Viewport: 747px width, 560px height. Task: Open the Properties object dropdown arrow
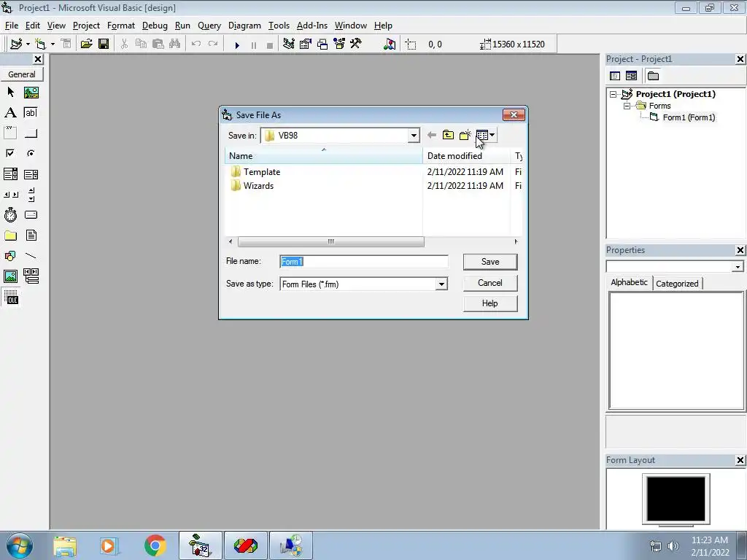point(738,267)
